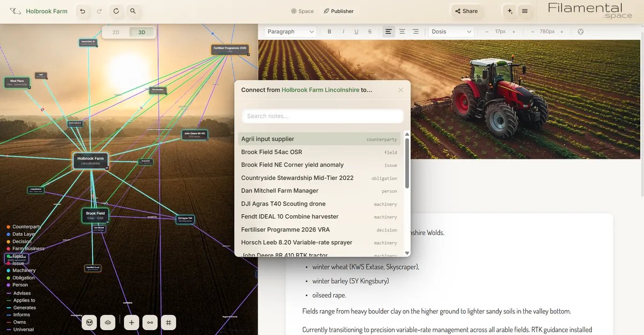Select Horsch Leeb 8.20 Variable-rate sprayer note
This screenshot has width=644, height=335.
[x=319, y=242]
